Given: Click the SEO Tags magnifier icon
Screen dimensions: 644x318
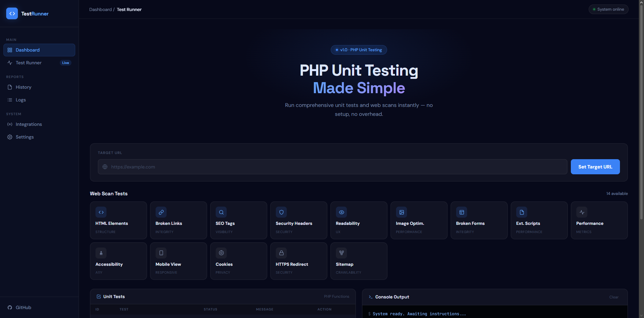Looking at the screenshot, I should click(x=221, y=212).
